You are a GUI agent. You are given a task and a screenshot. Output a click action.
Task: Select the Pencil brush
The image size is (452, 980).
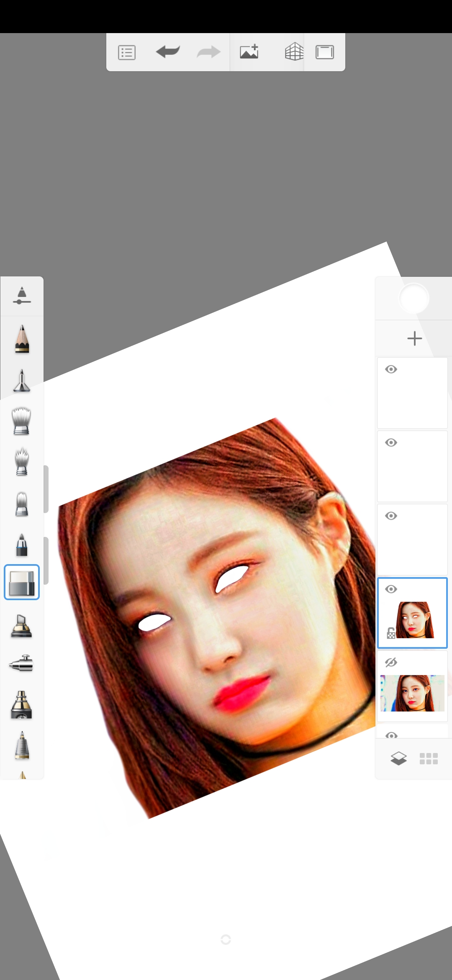22,339
